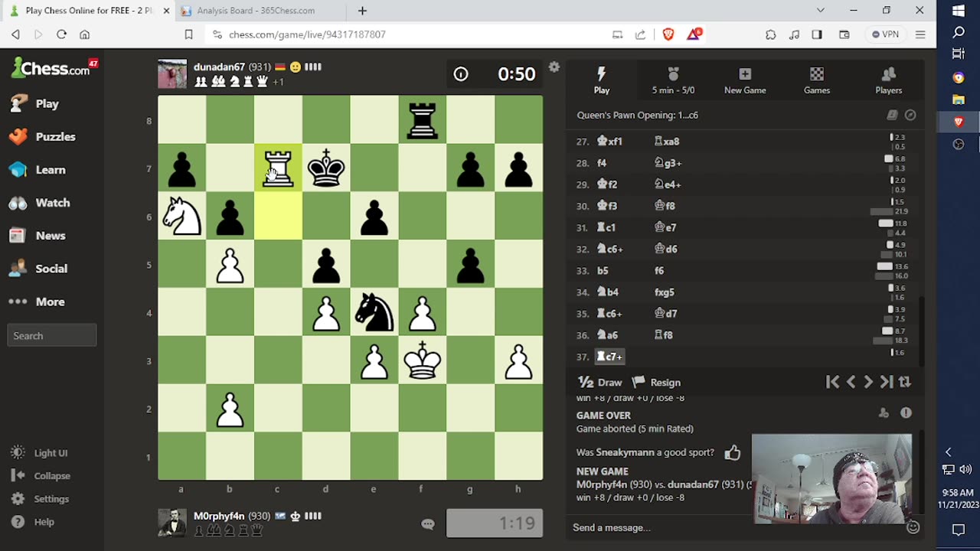980x551 pixels.
Task: Go to browser home page
Action: [85, 34]
